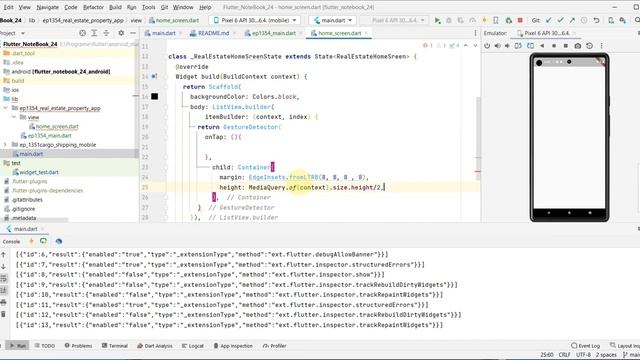
Task: Click the emulator Home circle button
Action: [x=554, y=46]
